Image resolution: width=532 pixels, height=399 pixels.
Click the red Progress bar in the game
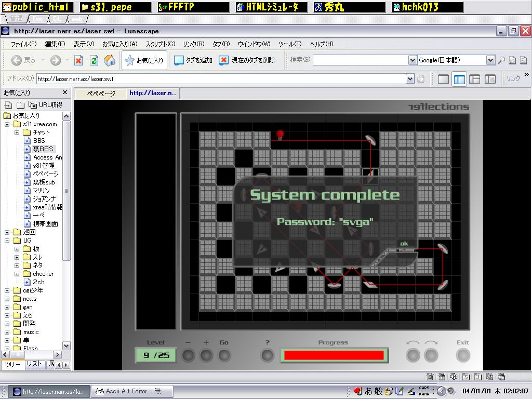click(x=334, y=355)
